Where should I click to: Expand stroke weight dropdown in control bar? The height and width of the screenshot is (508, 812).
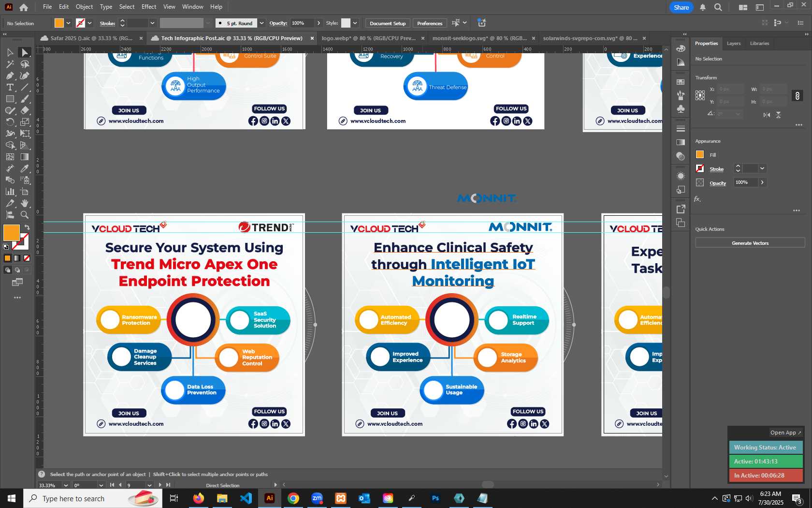click(x=152, y=23)
